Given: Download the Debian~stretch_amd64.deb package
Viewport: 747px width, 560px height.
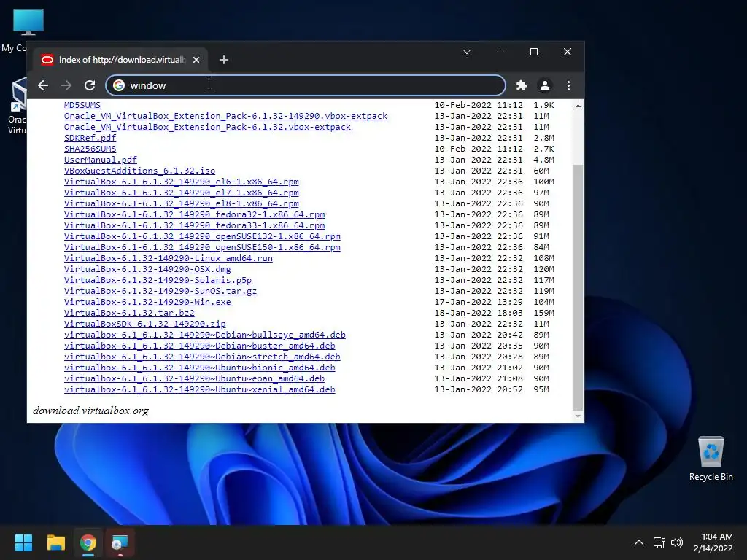Looking at the screenshot, I should (202, 357).
